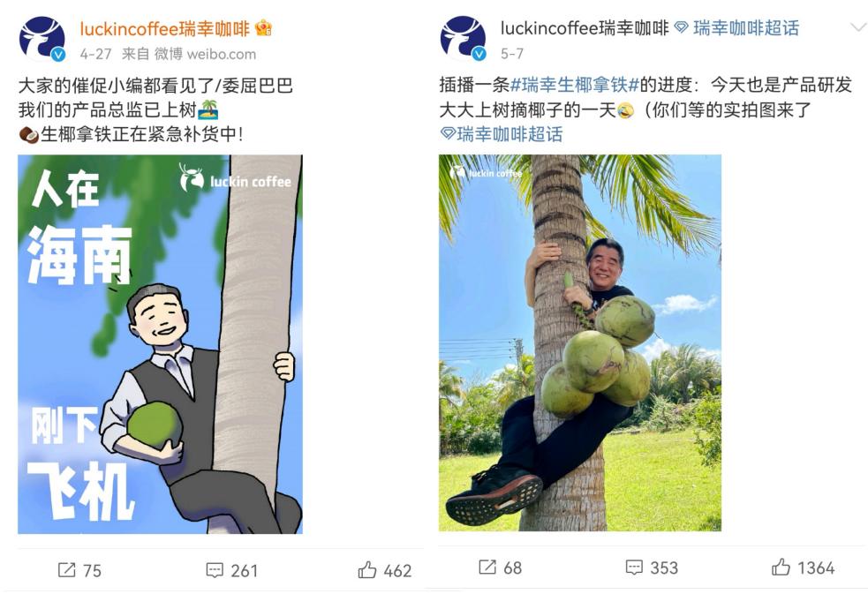Screen dimensions: 868x594
Task: Open right post username luckincoffee瑞幸咖啡
Action: click(585, 27)
